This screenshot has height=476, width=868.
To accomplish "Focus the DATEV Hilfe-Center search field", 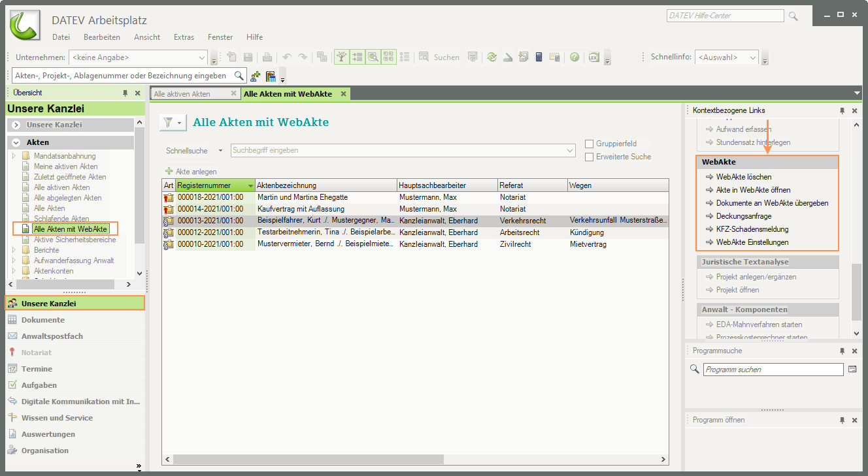I will tap(725, 16).
